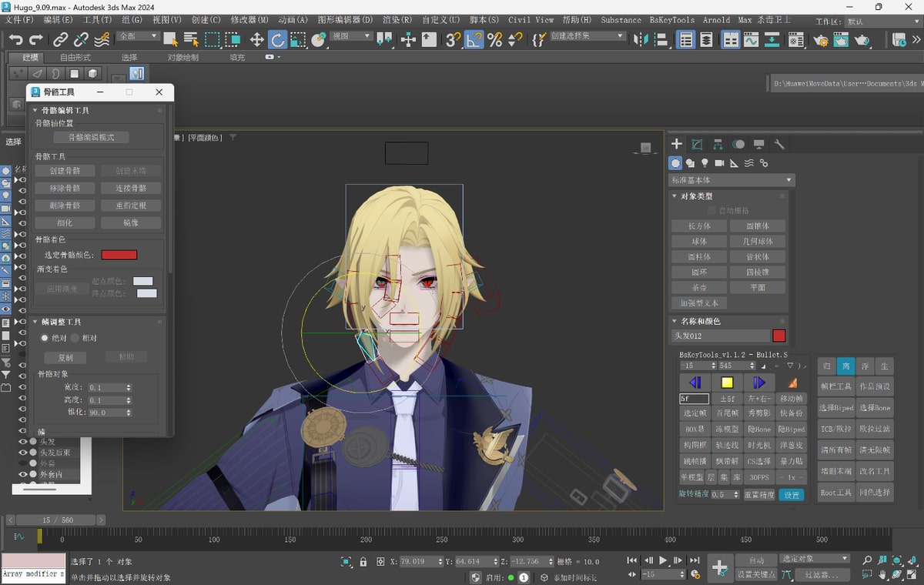Viewport: 924px width, 585px height.
Task: Toggle visibility of 头发 layer
Action: pyautogui.click(x=23, y=442)
